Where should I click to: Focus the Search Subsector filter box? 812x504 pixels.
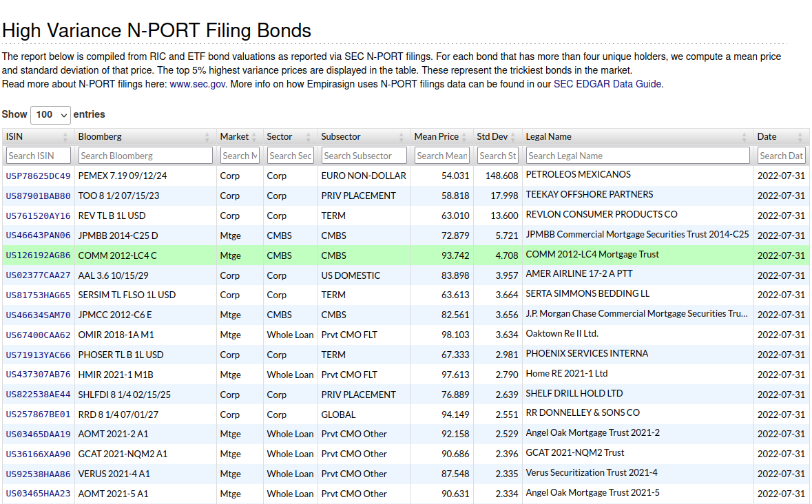(x=364, y=156)
